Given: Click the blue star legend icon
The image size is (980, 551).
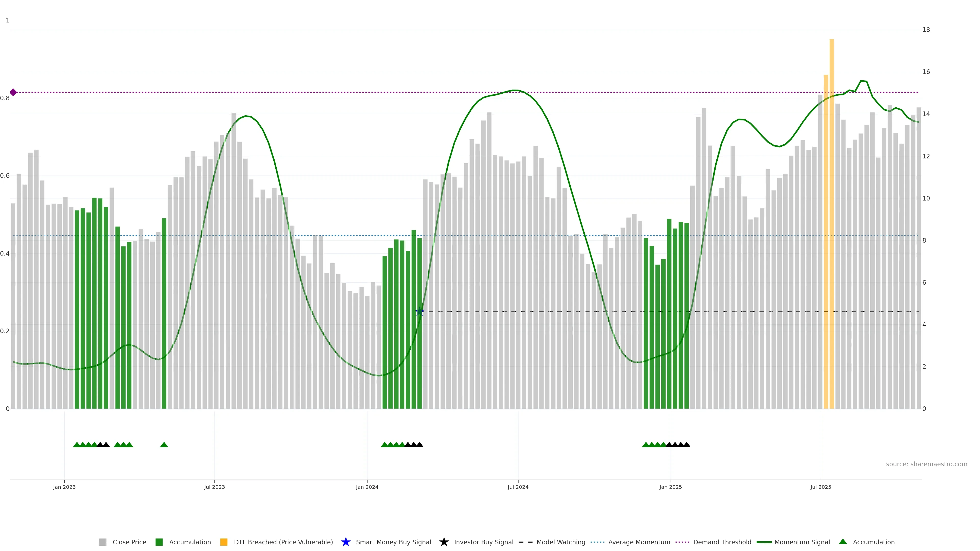Looking at the screenshot, I should pos(346,542).
